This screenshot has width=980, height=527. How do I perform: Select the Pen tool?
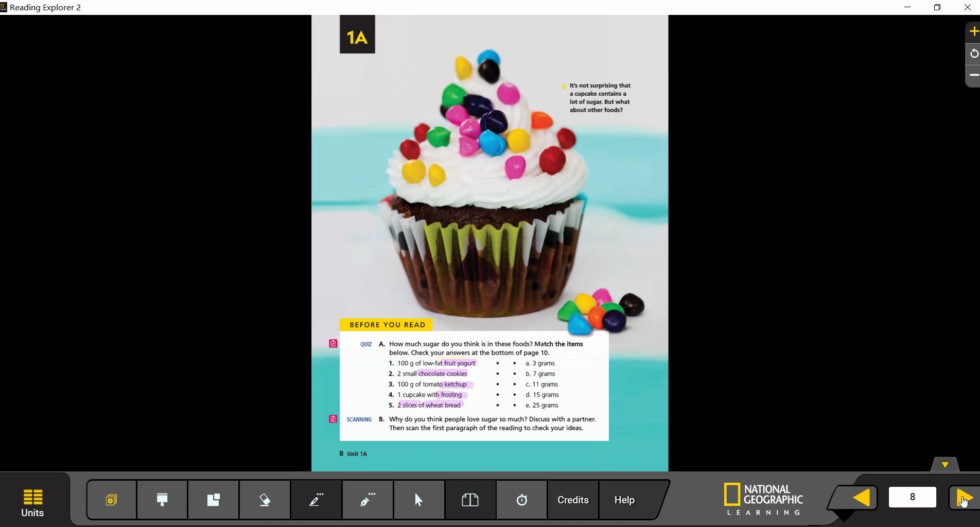367,500
